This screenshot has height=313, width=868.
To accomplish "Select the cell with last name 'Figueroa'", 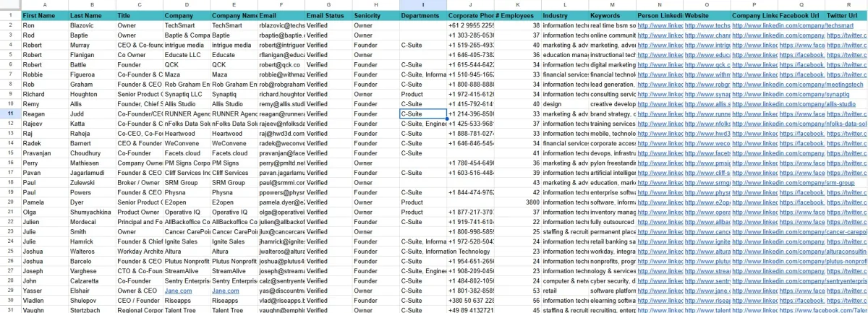I will coord(92,74).
